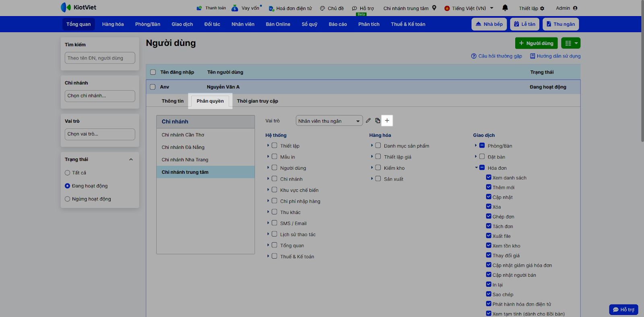Collapse the Hóa đơn permission tree
644x317 pixels.
click(476, 168)
